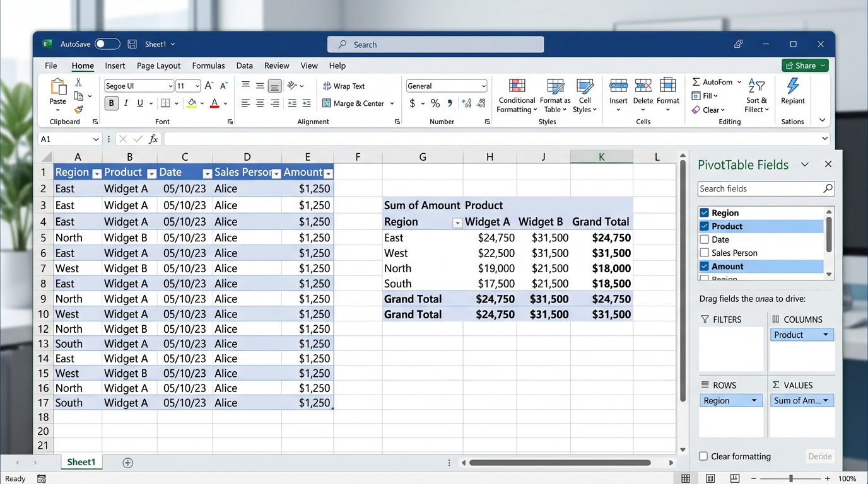Click the cell borders icon
The width and height of the screenshot is (868, 484).
165,103
